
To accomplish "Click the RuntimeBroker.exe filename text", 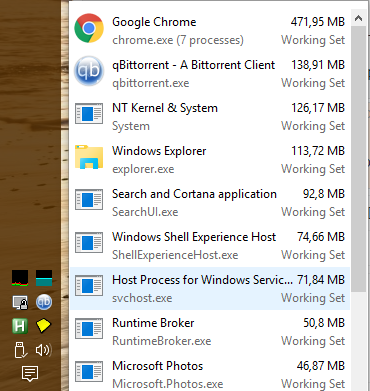I will click(x=162, y=341).
